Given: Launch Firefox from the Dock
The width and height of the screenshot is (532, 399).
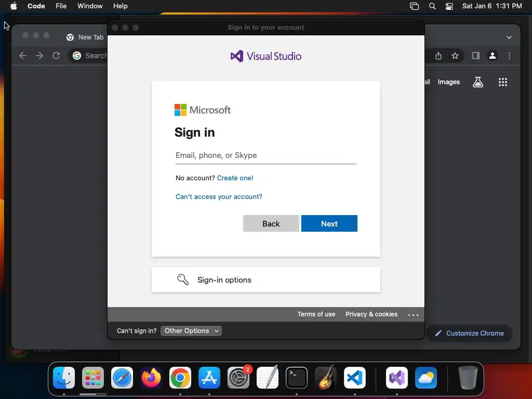Looking at the screenshot, I should click(151, 378).
